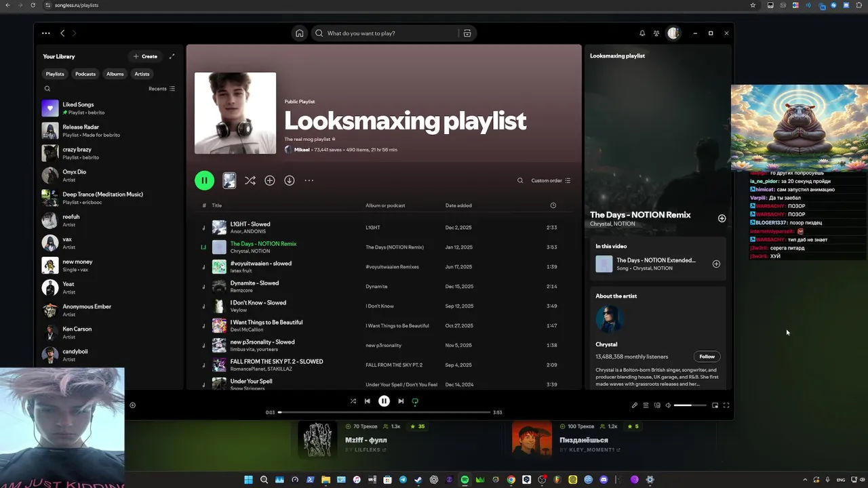The width and height of the screenshot is (868, 488).
Task: Toggle repeat in player bar
Action: pyautogui.click(x=415, y=401)
